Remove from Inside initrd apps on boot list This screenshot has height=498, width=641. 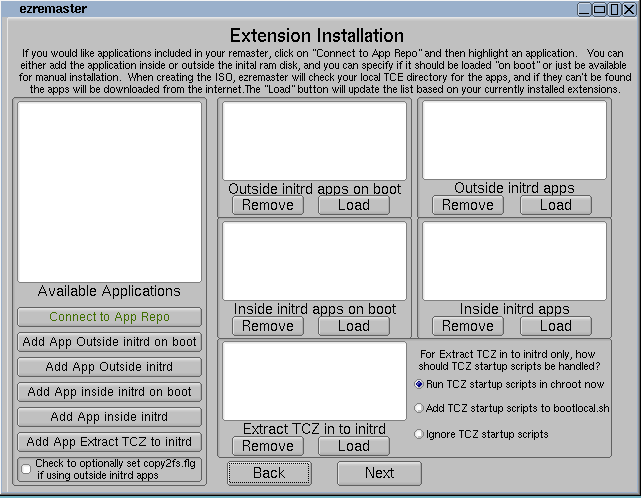click(268, 326)
